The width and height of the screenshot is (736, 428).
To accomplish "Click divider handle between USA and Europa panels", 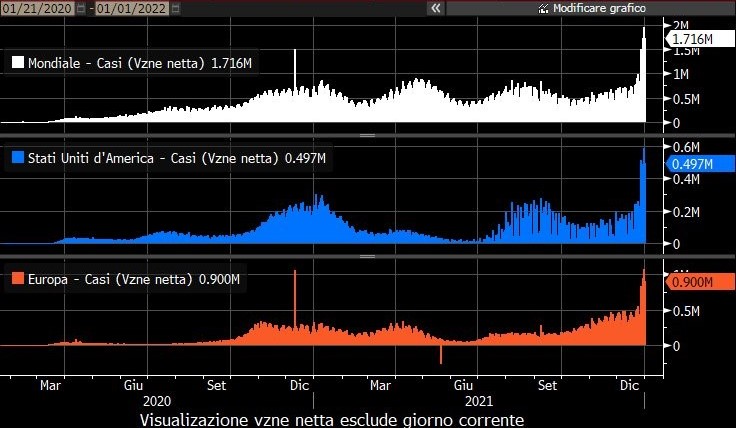I will click(x=367, y=255).
